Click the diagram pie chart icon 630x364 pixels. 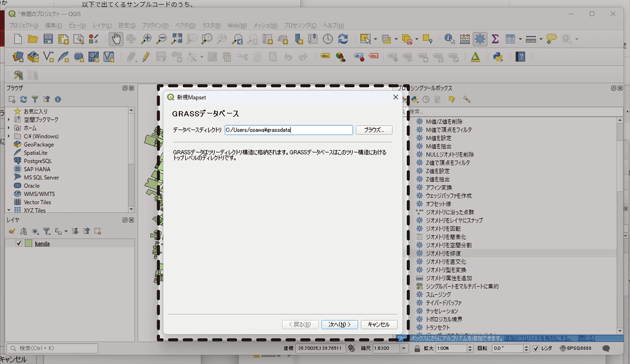click(x=340, y=57)
